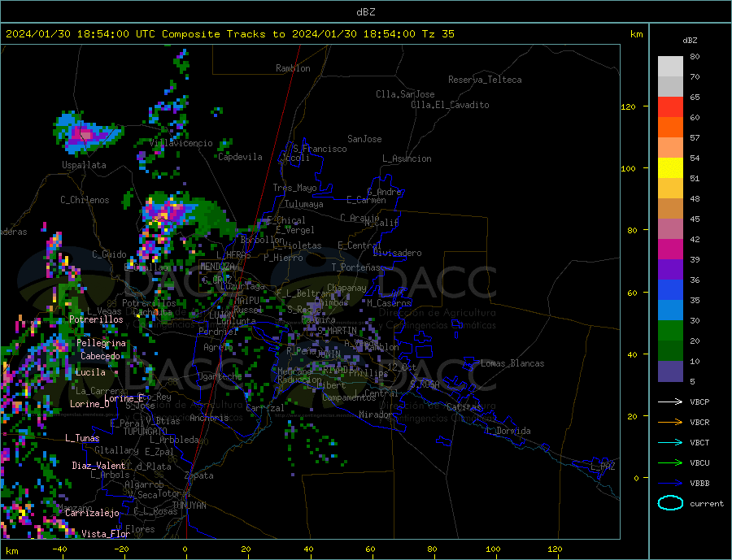Click the '100' tick on the bottom km axis
732x560 pixels.
493,549
